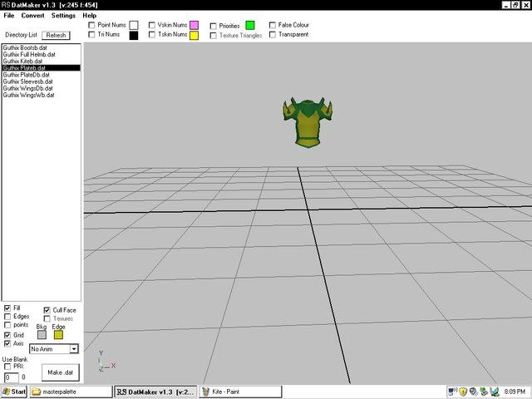Click the DatMaker v1.3 taskbar button

click(155, 392)
